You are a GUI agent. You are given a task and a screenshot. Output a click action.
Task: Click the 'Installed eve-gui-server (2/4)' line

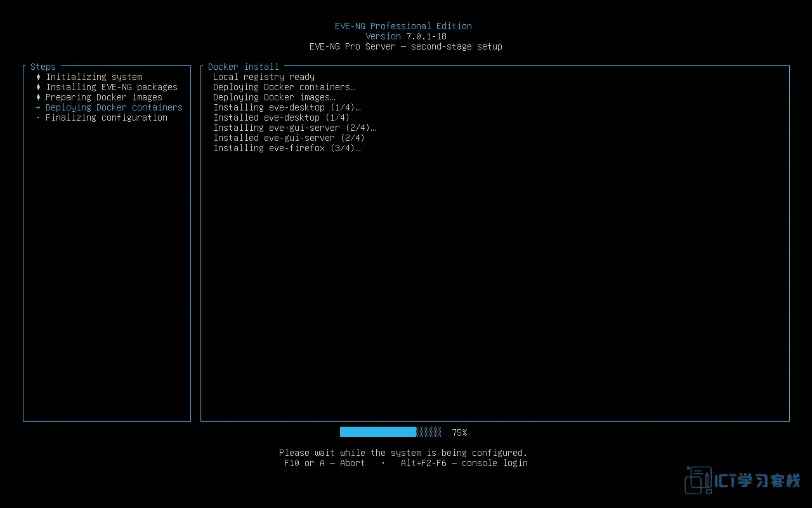pyautogui.click(x=289, y=138)
